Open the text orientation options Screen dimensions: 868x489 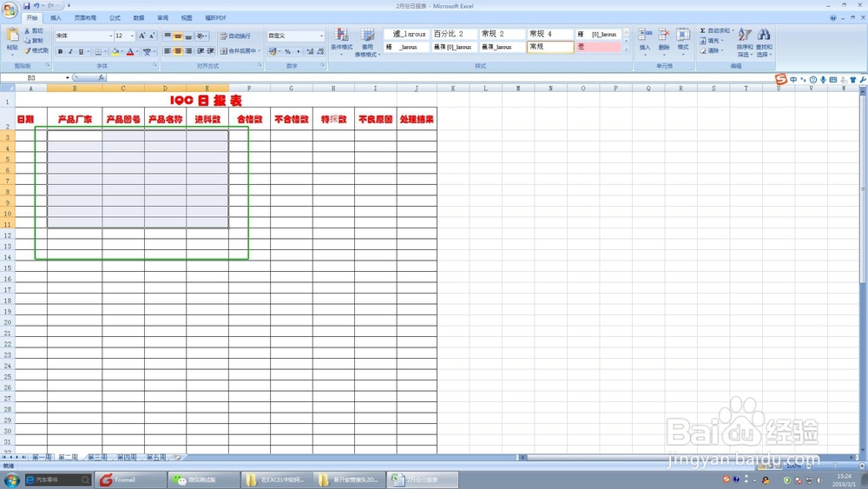(201, 36)
